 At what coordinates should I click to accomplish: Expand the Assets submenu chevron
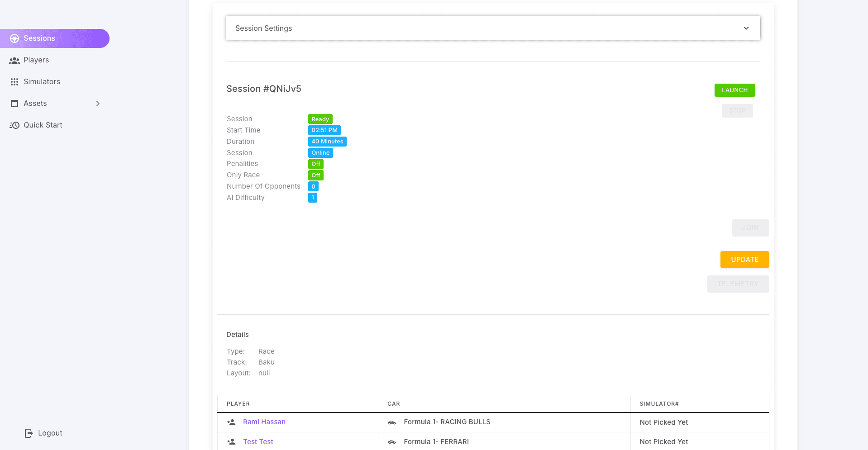98,104
